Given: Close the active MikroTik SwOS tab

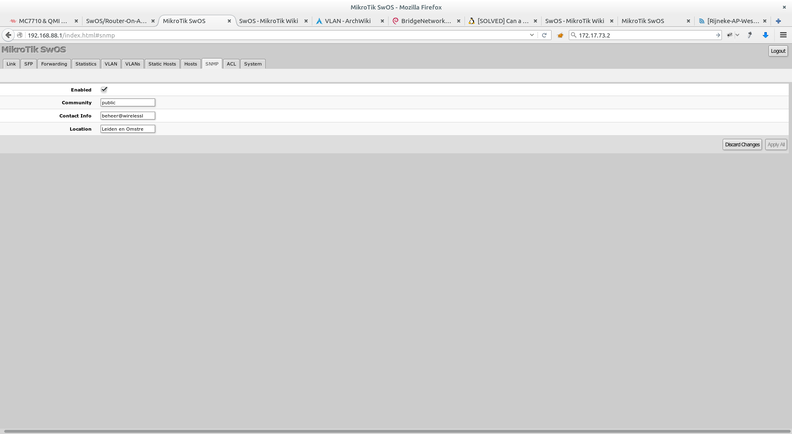Looking at the screenshot, I should click(229, 21).
